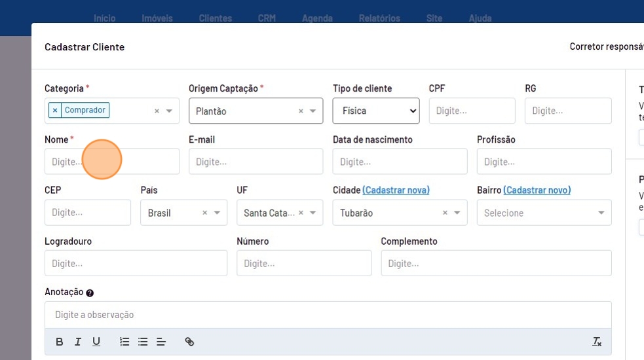Toggle bold formatting in Anotação editor
The height and width of the screenshot is (360, 644).
coord(60,342)
